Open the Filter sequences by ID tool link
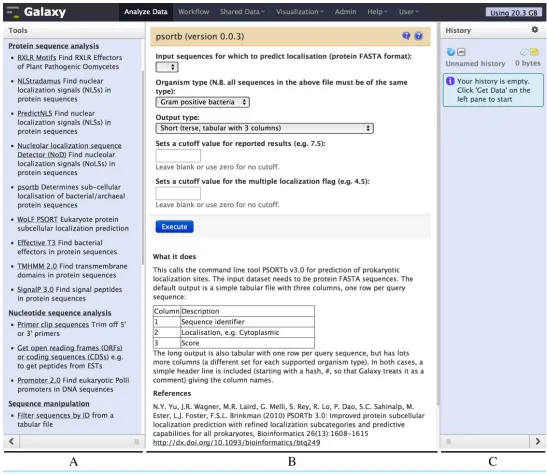The height and width of the screenshot is (474, 547). (x=54, y=415)
